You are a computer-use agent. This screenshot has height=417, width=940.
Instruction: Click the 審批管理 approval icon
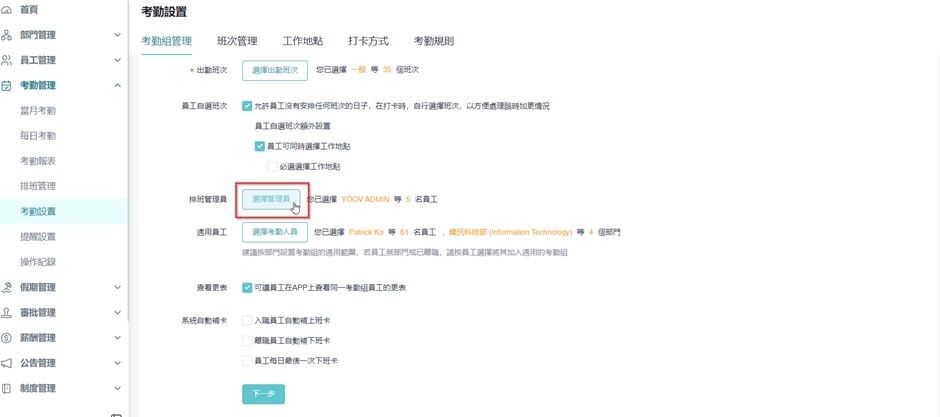coord(7,313)
